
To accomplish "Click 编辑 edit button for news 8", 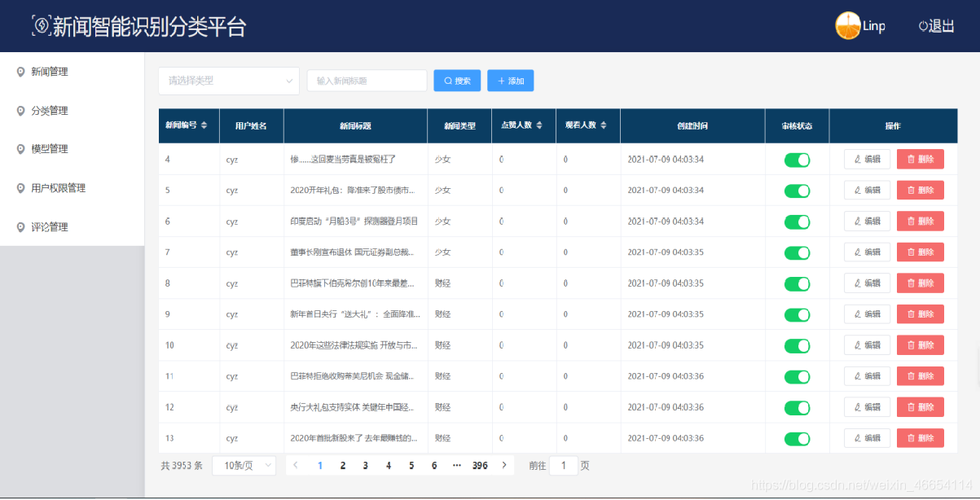I will coord(867,283).
